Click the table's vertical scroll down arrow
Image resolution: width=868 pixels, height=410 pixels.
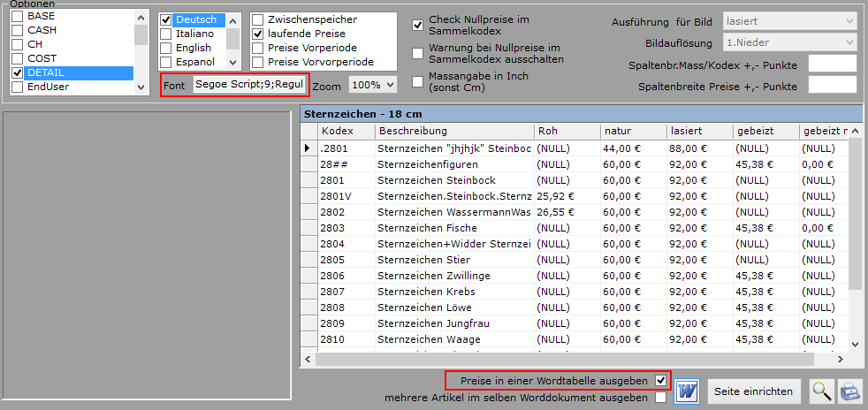pos(855,343)
